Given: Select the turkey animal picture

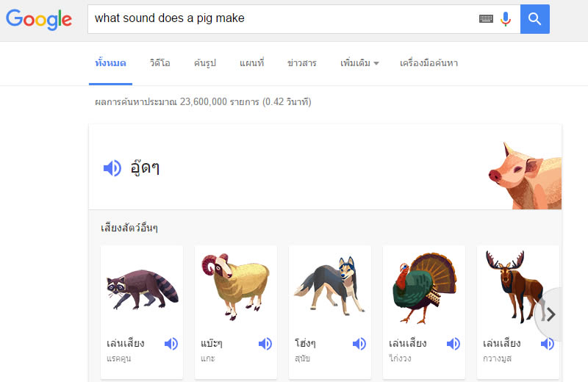Looking at the screenshot, I should pos(423,290).
